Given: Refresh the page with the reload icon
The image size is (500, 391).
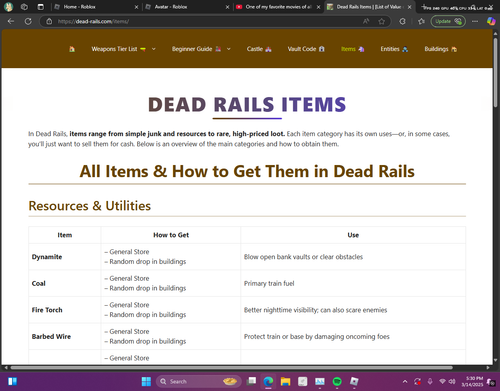Looking at the screenshot, I should click(28, 21).
